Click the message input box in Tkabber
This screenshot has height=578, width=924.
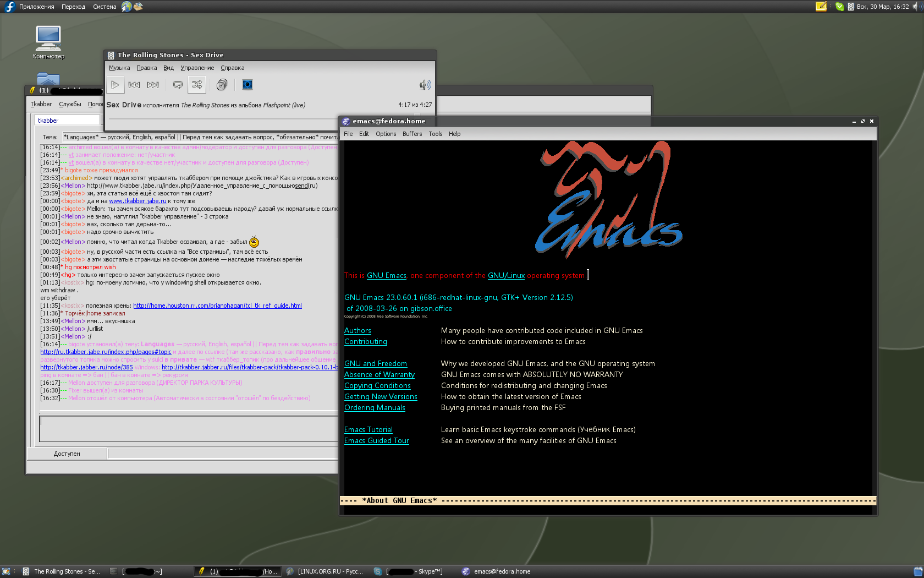click(188, 429)
